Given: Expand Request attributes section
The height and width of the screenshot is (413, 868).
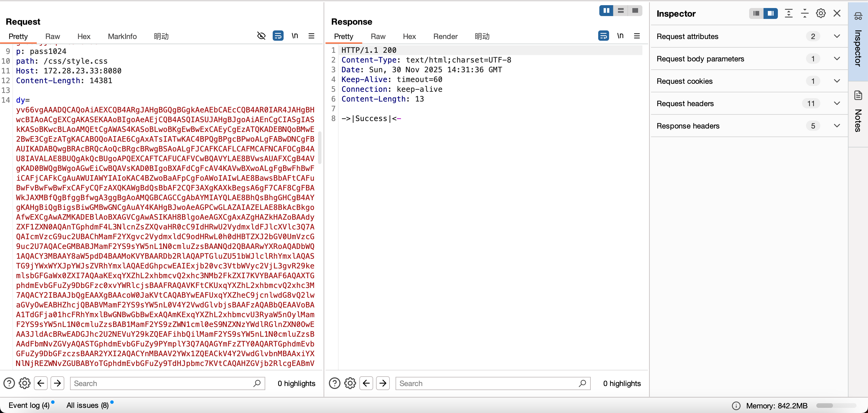Looking at the screenshot, I should point(837,36).
